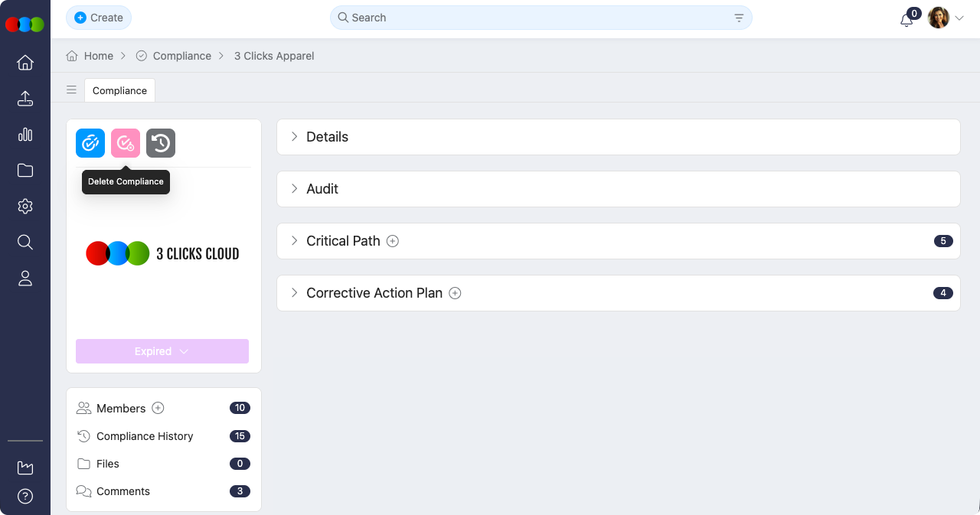Open the upload icon in the sidebar
The height and width of the screenshot is (515, 980).
tap(25, 99)
